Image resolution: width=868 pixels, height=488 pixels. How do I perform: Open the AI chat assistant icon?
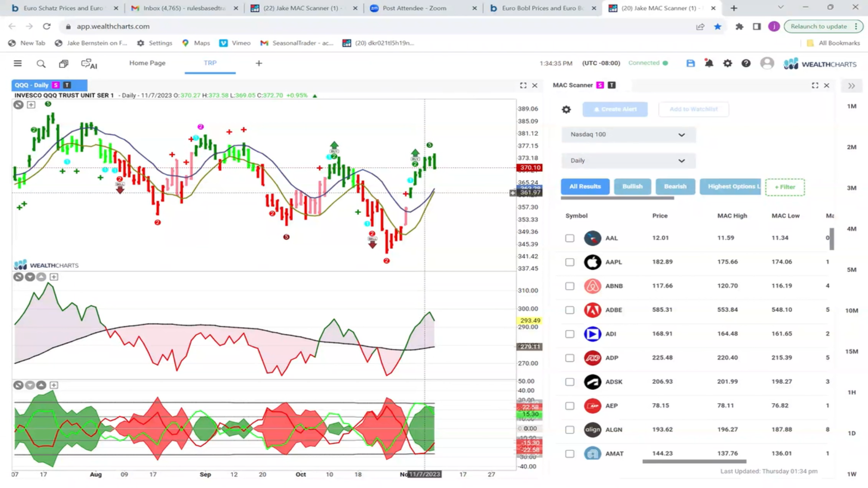pyautogui.click(x=89, y=64)
